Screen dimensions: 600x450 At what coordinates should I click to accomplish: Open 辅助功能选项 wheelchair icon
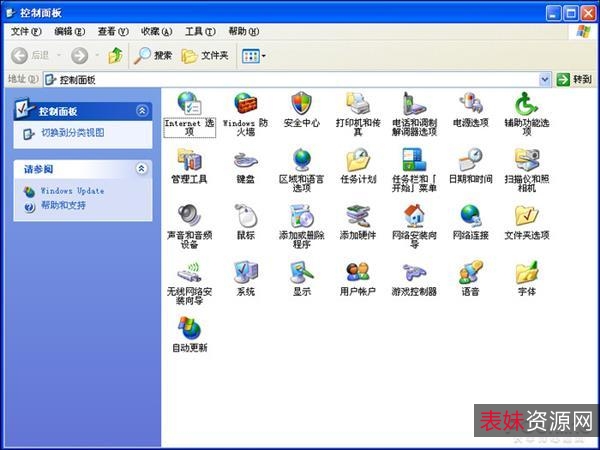click(527, 103)
